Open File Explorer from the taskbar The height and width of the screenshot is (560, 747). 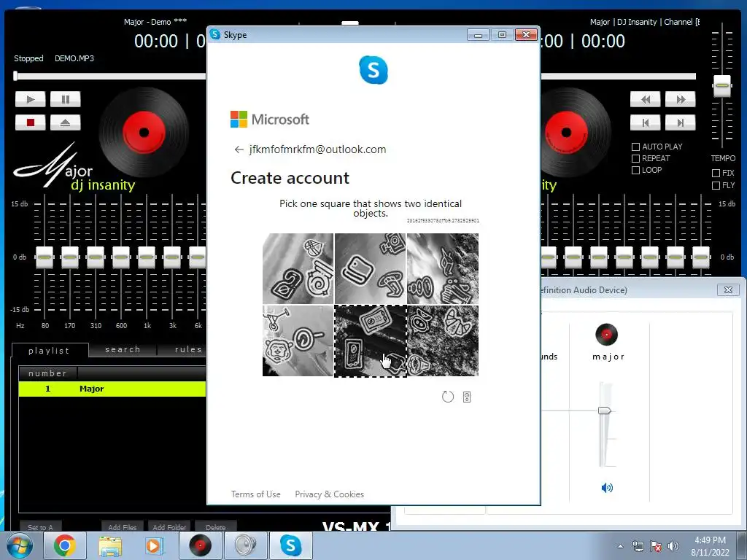pyautogui.click(x=110, y=545)
